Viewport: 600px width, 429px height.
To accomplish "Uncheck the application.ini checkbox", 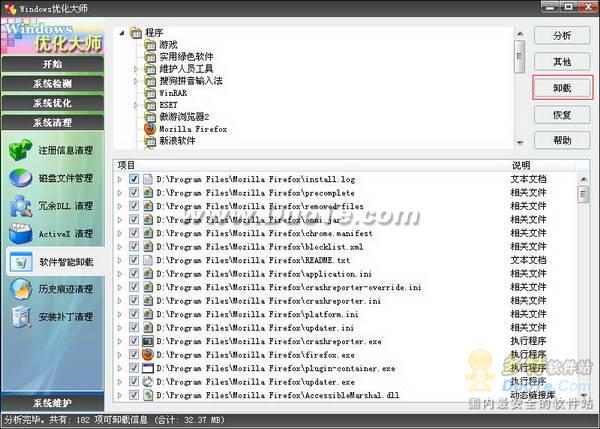I will 134,274.
